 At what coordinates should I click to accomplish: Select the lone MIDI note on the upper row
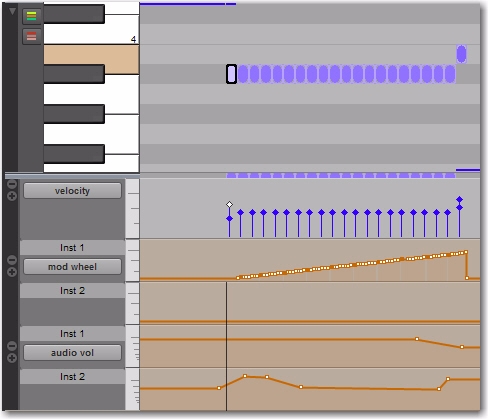coord(461,54)
